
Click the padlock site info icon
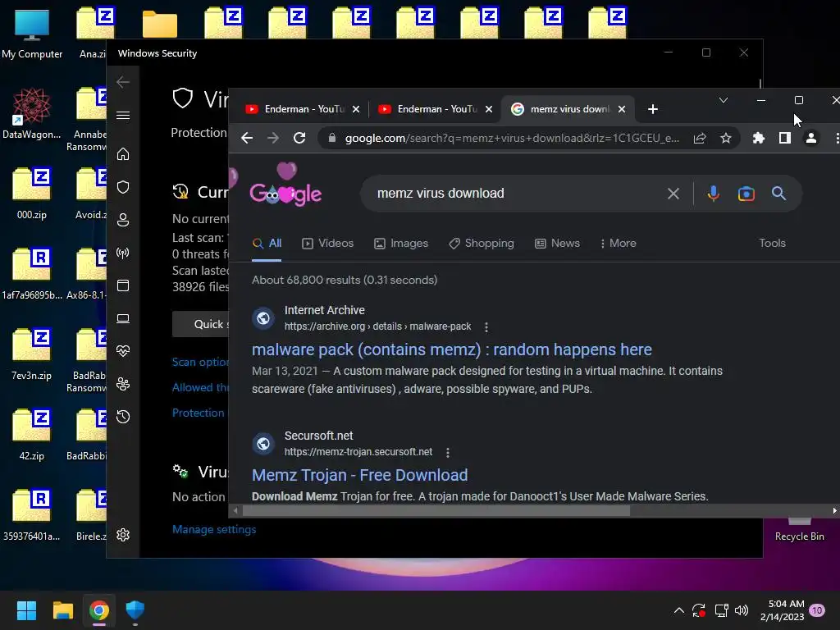332,138
